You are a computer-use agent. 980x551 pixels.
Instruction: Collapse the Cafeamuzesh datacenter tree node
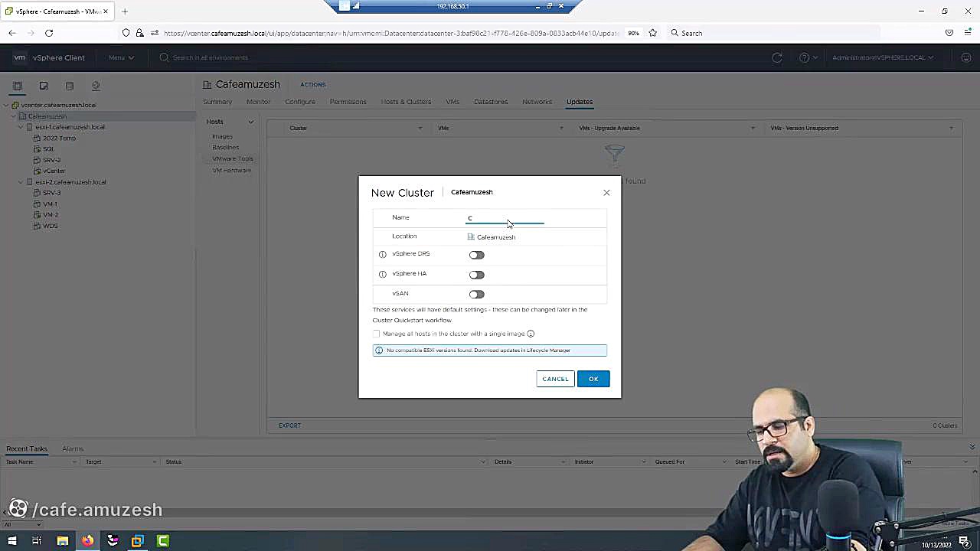click(14, 116)
